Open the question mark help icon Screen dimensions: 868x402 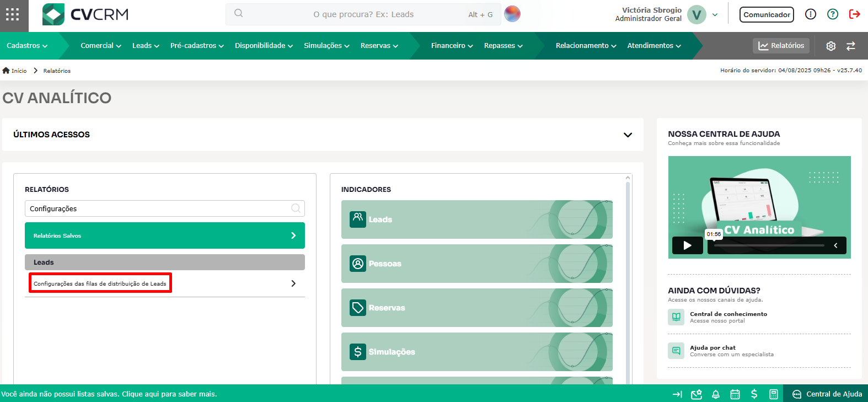(833, 14)
